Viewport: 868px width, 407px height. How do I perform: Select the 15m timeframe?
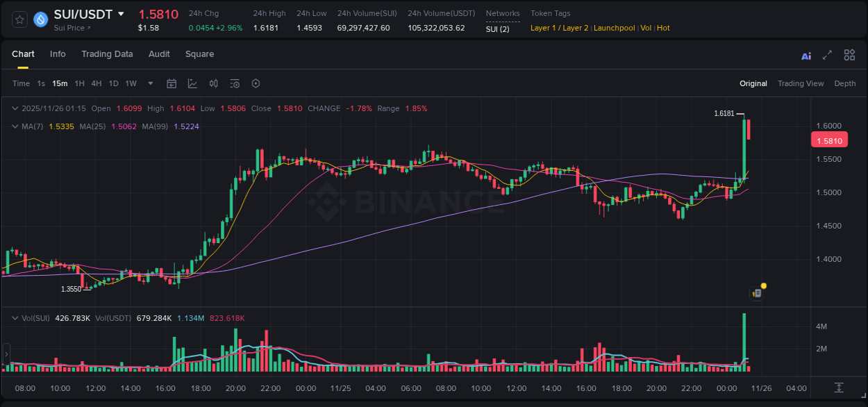[60, 83]
